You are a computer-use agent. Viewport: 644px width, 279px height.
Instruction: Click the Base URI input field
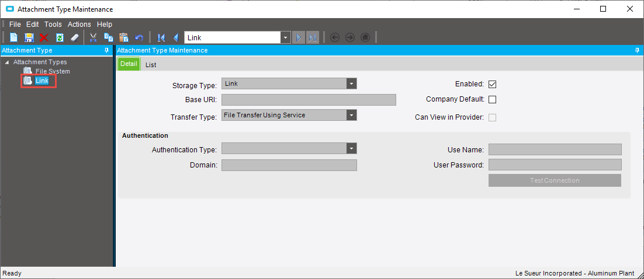pos(309,100)
